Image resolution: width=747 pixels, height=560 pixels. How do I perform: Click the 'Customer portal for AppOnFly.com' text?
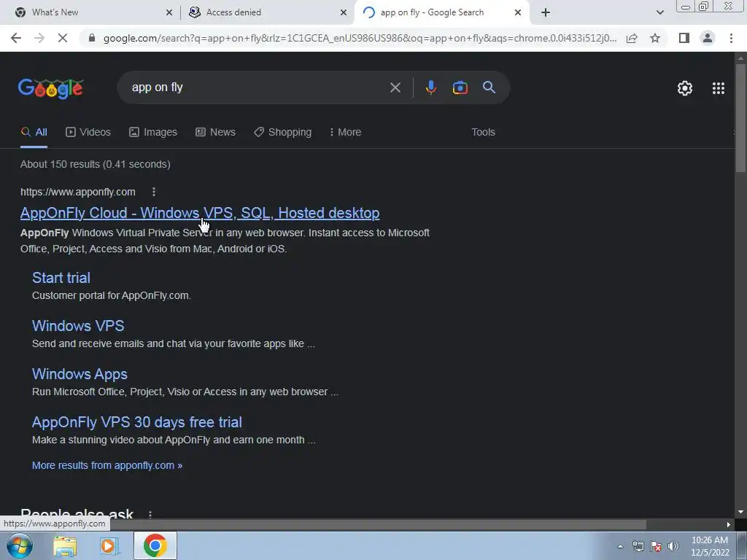click(112, 296)
